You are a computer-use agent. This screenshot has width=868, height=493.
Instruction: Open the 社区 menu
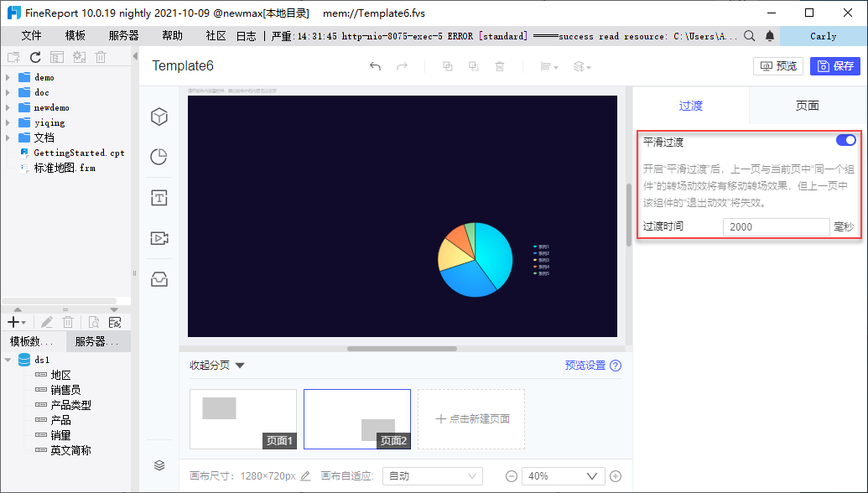point(216,36)
